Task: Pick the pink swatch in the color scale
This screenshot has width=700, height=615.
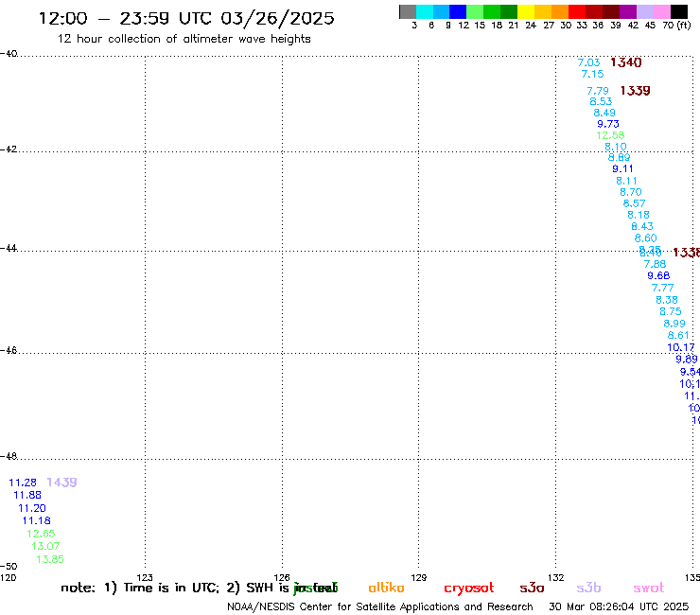Action: point(662,11)
